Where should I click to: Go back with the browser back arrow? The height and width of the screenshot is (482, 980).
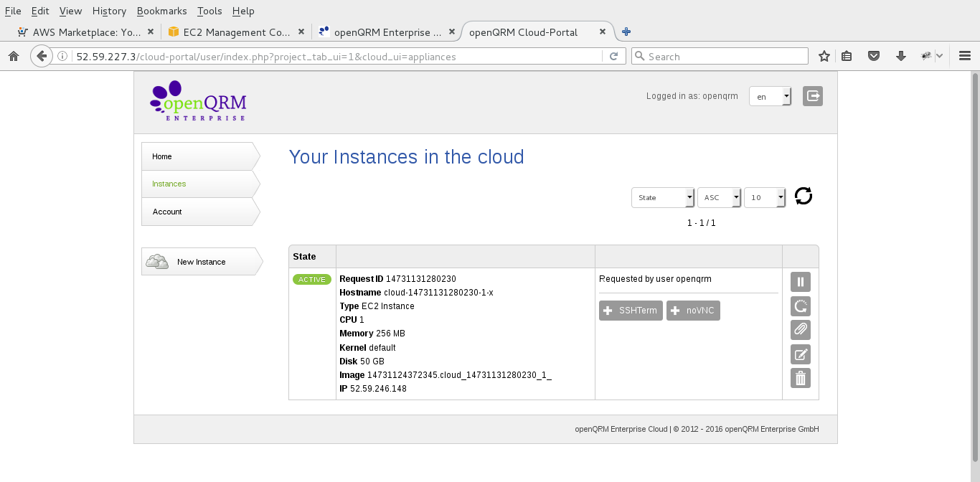coord(42,56)
